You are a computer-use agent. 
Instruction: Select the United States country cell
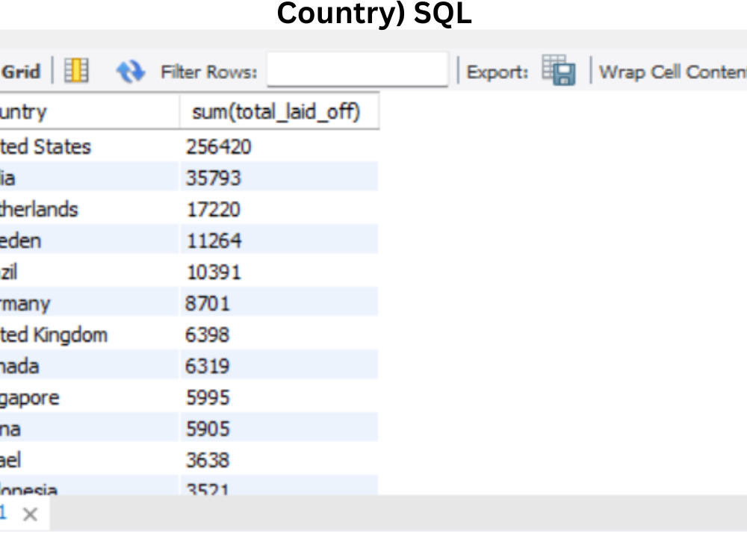89,146
